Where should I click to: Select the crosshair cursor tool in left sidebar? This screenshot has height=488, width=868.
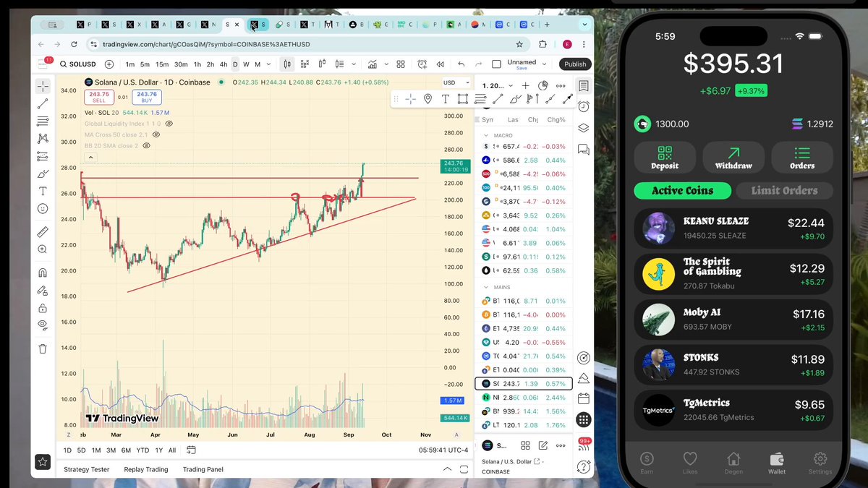43,85
